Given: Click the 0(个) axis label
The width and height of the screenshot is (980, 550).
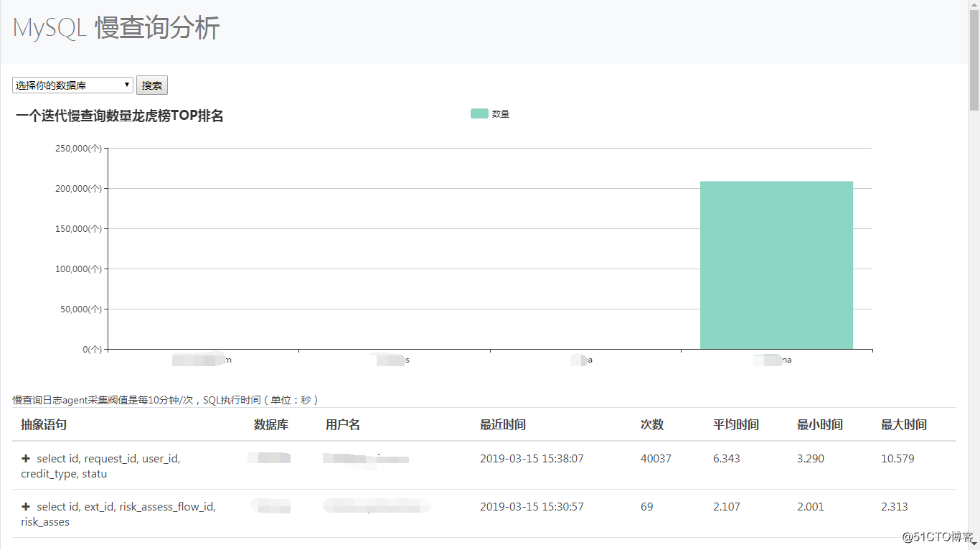Looking at the screenshot, I should pos(93,349).
